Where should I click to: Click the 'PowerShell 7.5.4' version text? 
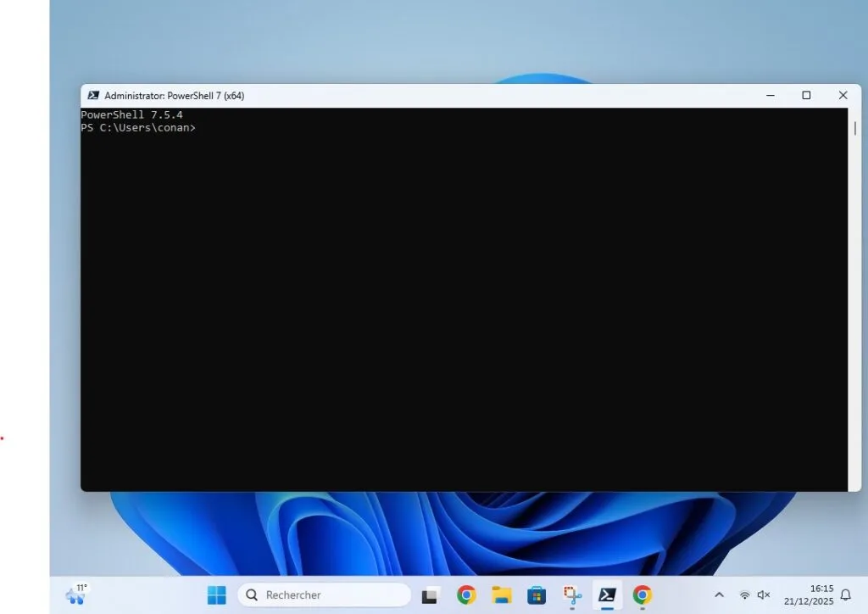point(131,115)
